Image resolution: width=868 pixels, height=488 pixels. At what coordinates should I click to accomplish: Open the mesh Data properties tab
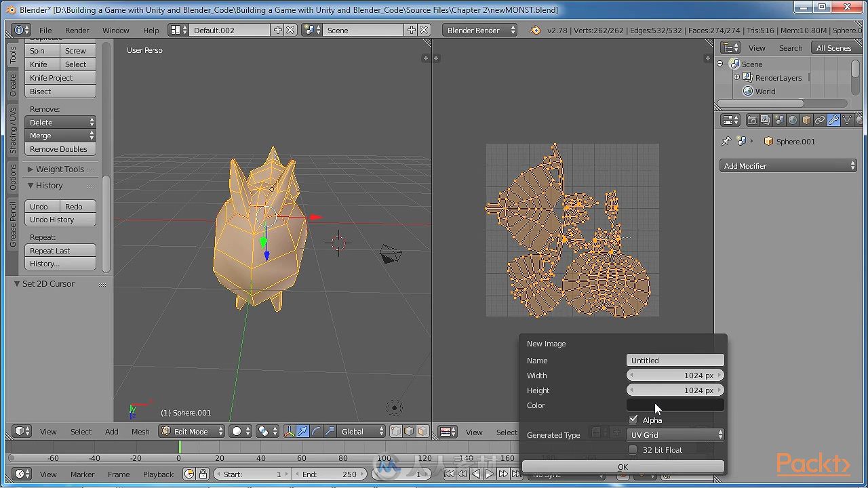point(847,120)
